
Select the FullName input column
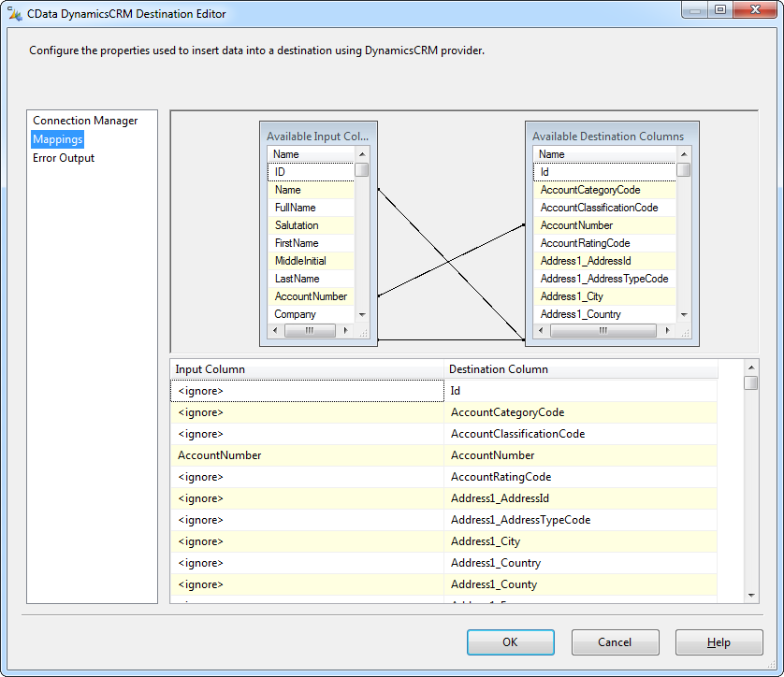click(309, 207)
